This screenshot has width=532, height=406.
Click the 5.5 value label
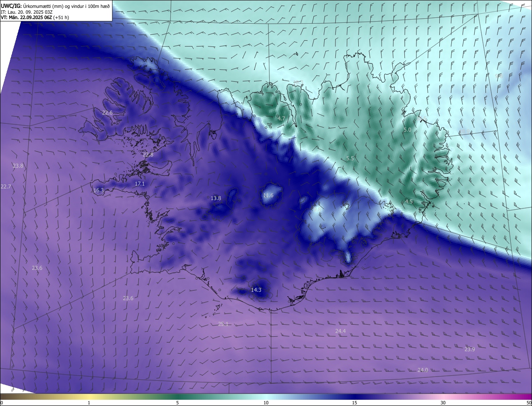(x=350, y=159)
